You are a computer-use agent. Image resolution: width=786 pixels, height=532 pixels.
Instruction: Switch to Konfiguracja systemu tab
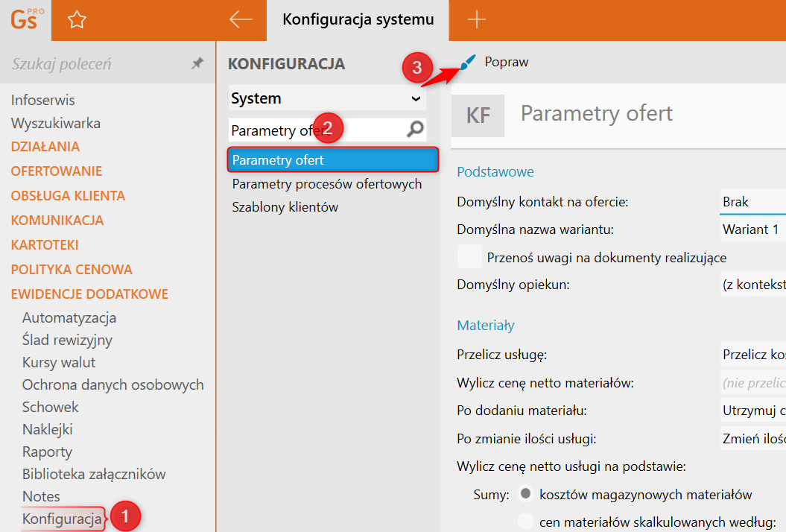click(x=358, y=19)
